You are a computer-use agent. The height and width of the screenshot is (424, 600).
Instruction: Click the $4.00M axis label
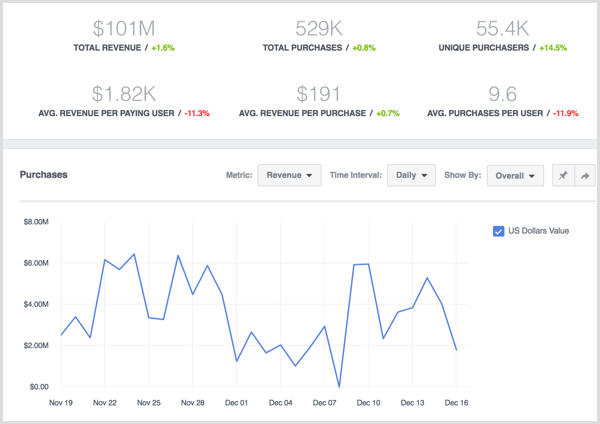[x=36, y=305]
